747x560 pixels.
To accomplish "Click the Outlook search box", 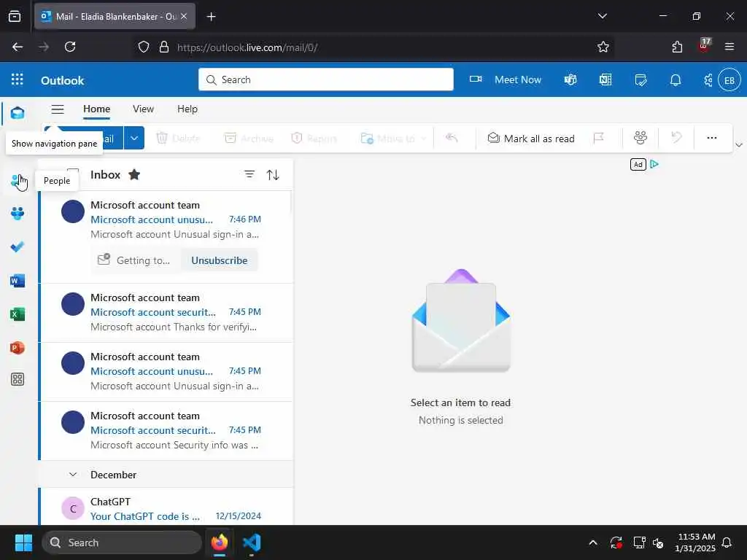I will (326, 79).
